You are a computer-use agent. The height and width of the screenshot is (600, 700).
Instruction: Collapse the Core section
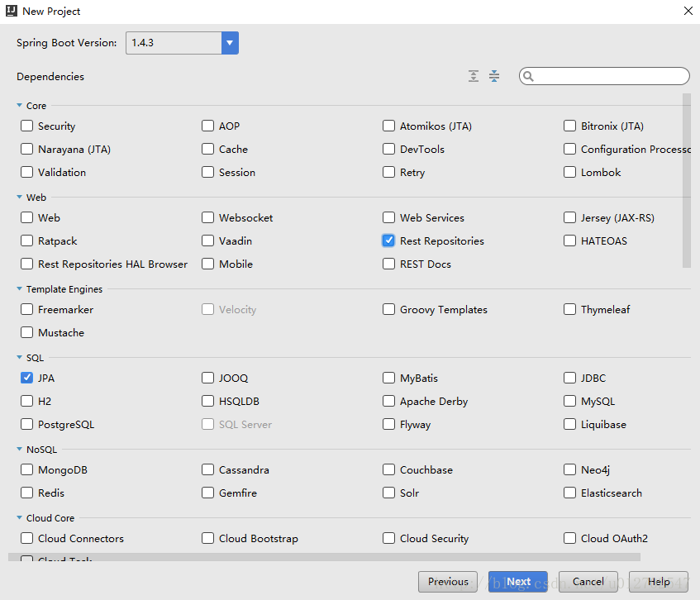pyautogui.click(x=19, y=106)
